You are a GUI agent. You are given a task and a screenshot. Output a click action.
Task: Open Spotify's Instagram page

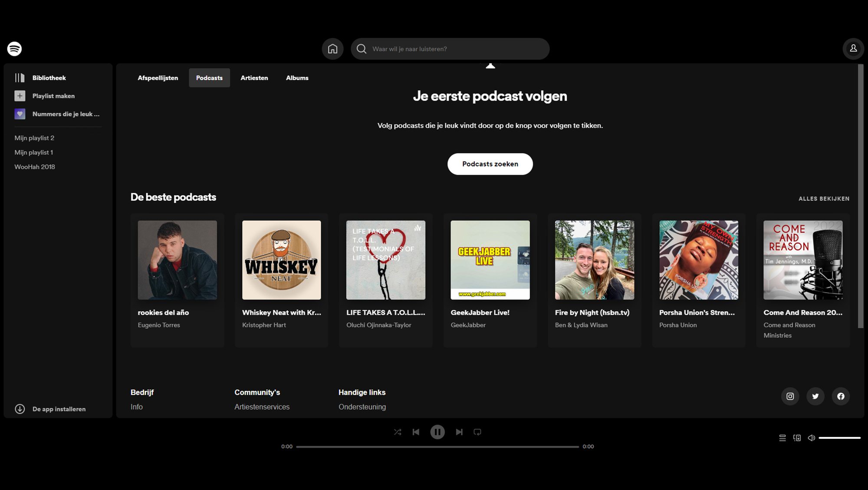[x=790, y=396]
